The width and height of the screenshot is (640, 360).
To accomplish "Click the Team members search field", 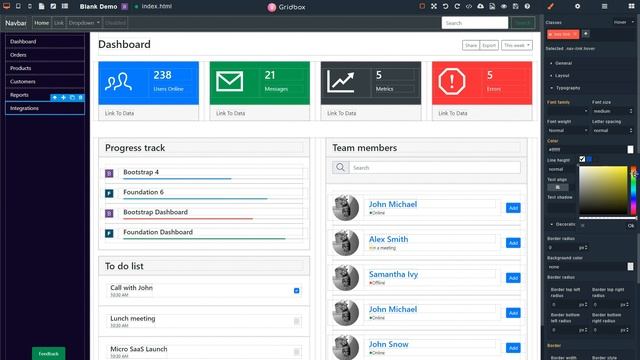I will [435, 167].
